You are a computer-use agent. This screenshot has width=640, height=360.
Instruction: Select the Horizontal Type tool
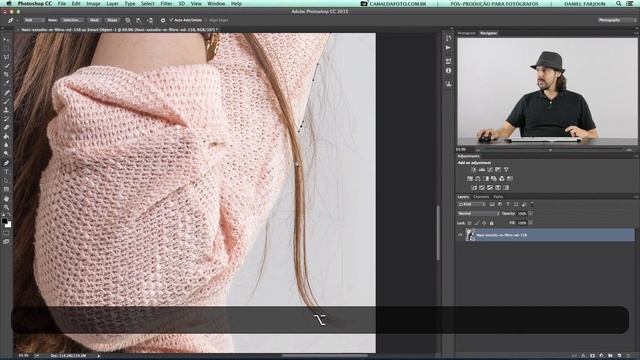pos(6,172)
